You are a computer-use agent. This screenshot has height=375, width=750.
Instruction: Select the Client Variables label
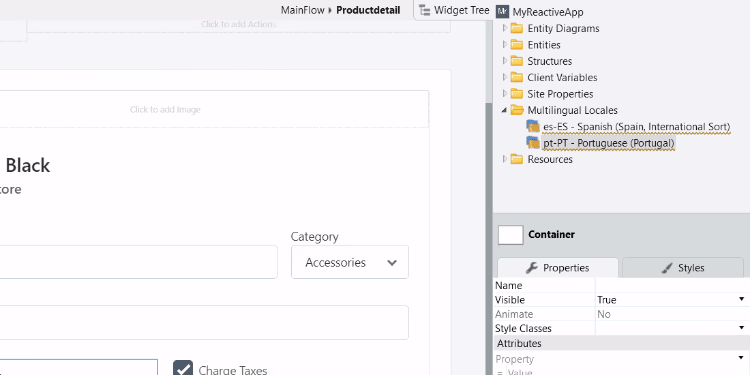click(562, 77)
